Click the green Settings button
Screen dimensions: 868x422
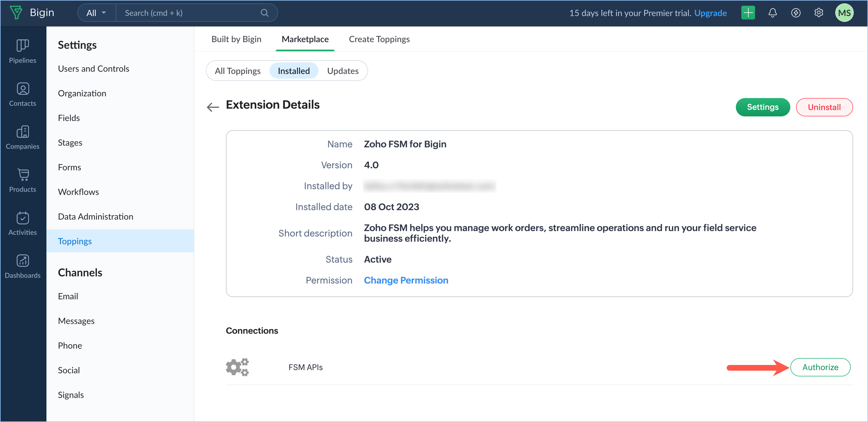point(763,107)
